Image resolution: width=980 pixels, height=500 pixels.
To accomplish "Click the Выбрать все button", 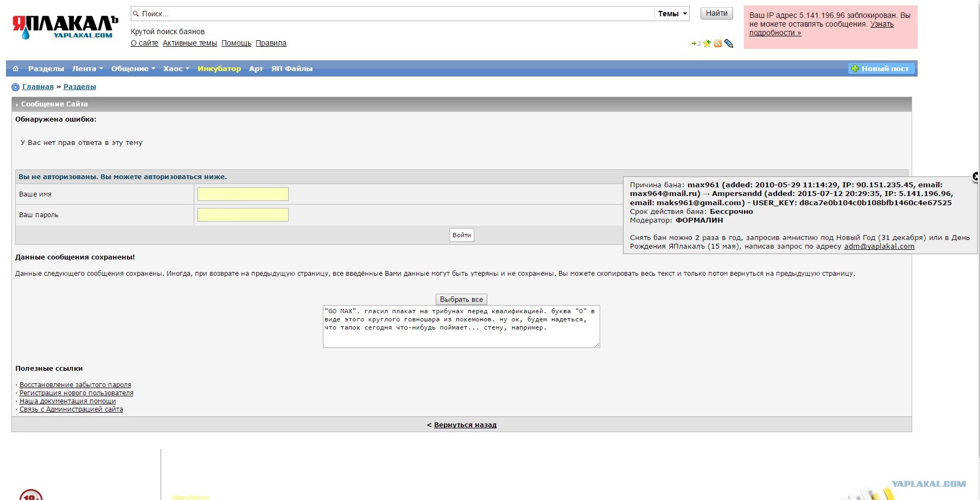I will [461, 299].
